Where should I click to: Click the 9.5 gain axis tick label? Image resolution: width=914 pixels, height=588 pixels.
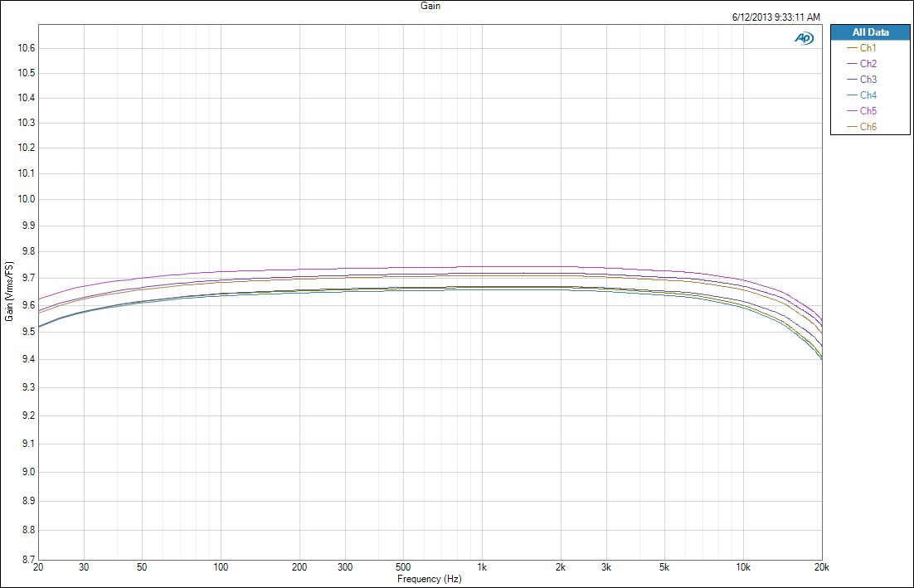click(28, 333)
